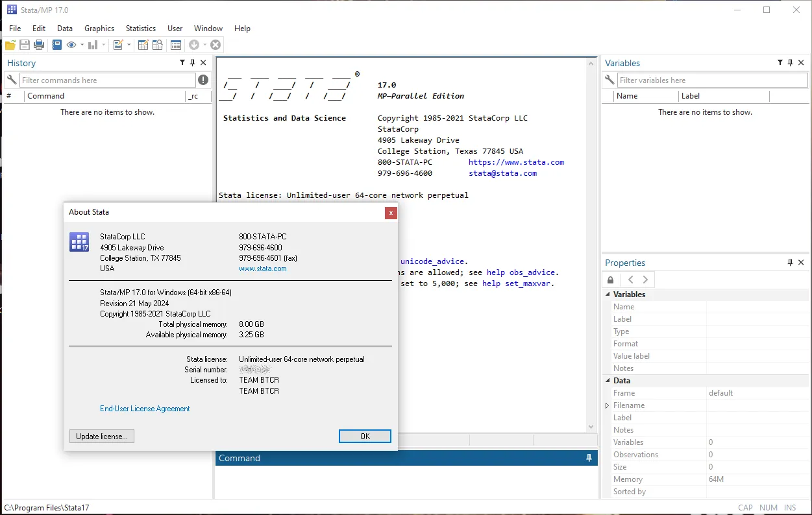Click the help obs_advice link

(522, 272)
